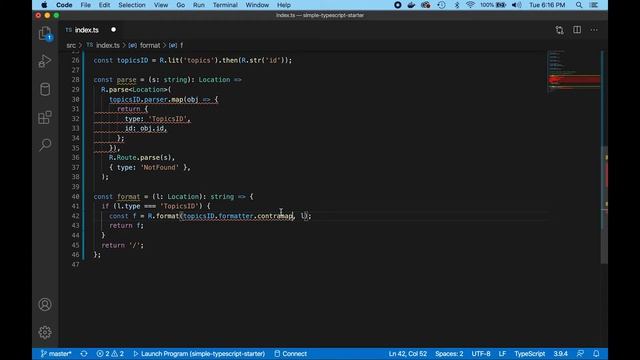The height and width of the screenshot is (360, 640).
Task: Click 'contramap' on line 42
Action: 275,216
